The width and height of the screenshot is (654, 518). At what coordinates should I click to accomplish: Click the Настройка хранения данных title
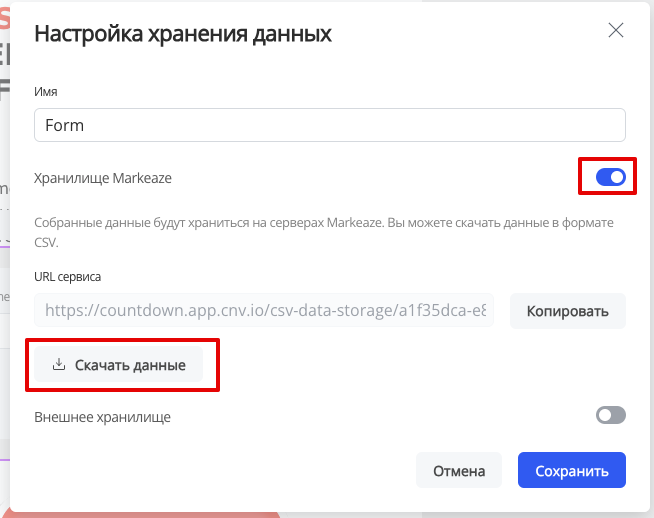click(183, 33)
